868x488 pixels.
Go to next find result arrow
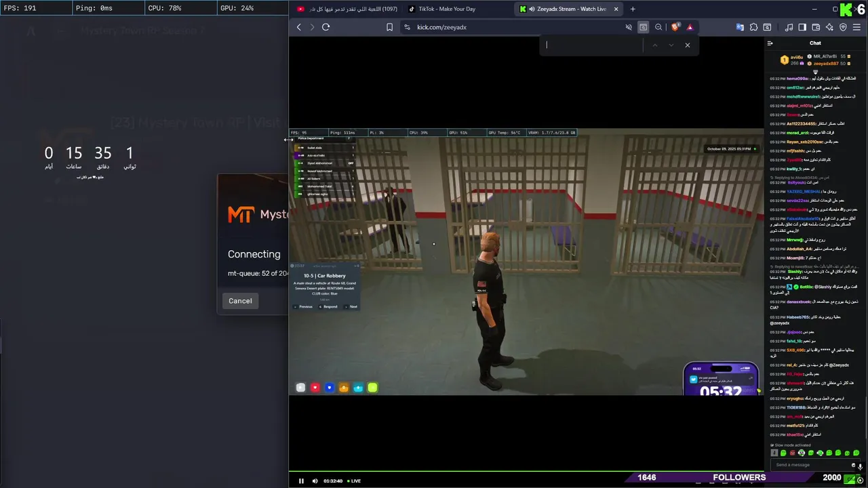coord(671,45)
